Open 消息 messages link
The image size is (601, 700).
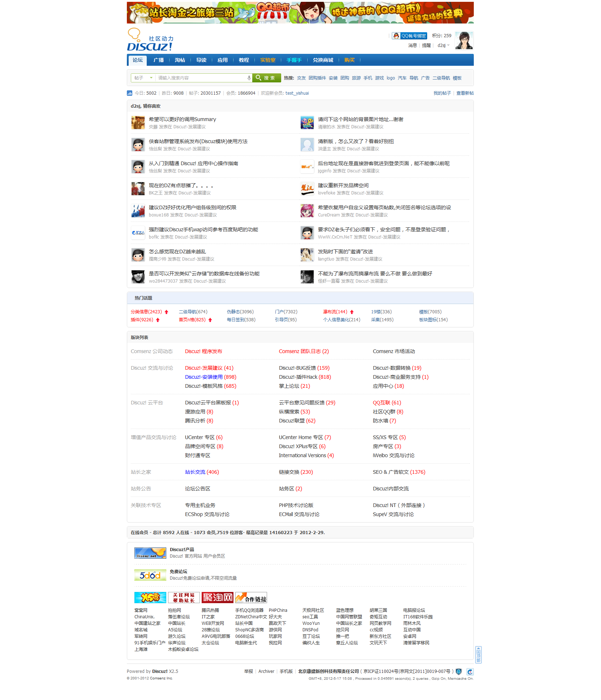click(413, 46)
